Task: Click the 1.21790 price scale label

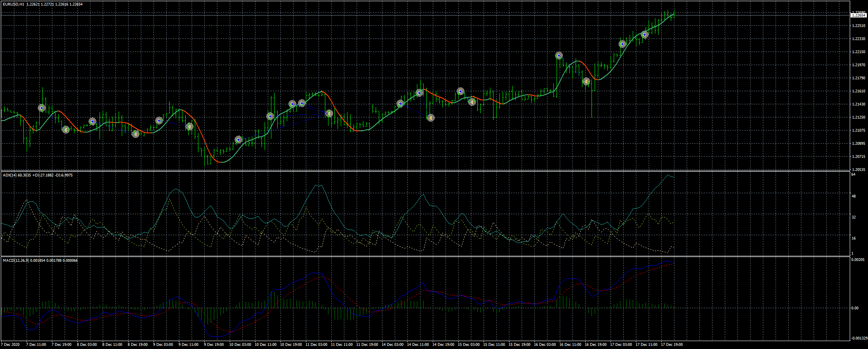Action: click(858, 78)
